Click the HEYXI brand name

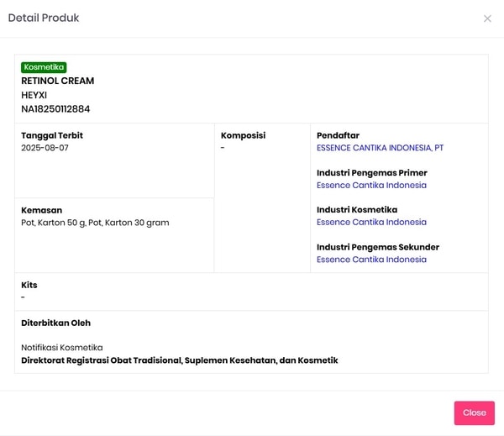(x=34, y=95)
